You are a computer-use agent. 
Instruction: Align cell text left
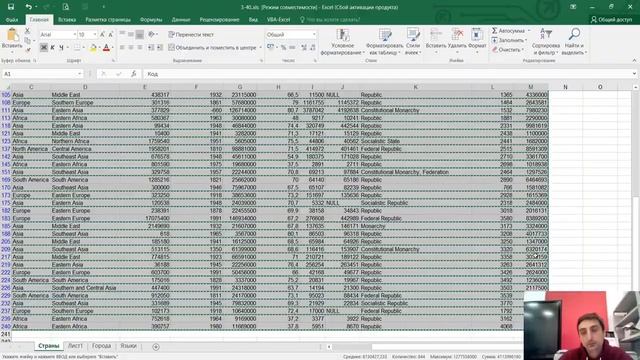pos(122,48)
